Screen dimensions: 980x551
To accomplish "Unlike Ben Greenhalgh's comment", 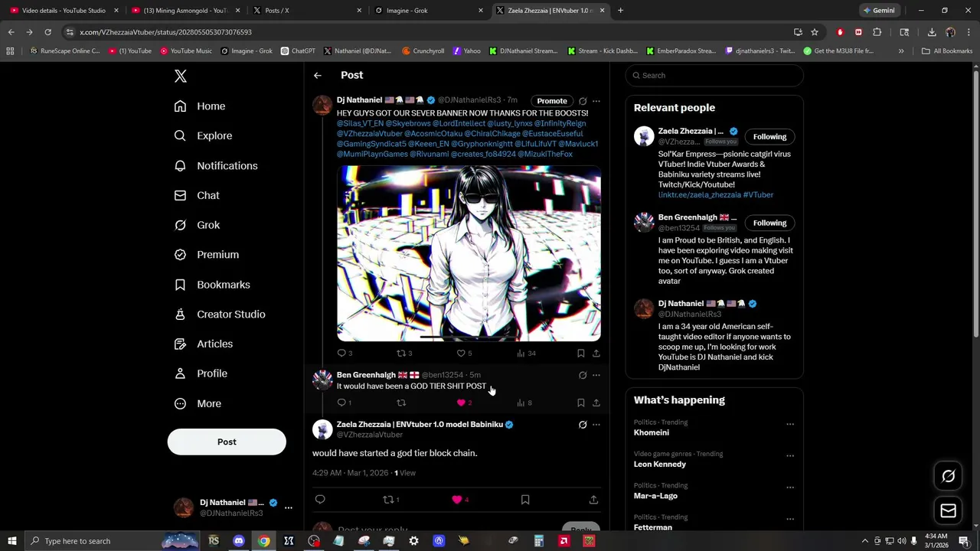I will pyautogui.click(x=461, y=403).
